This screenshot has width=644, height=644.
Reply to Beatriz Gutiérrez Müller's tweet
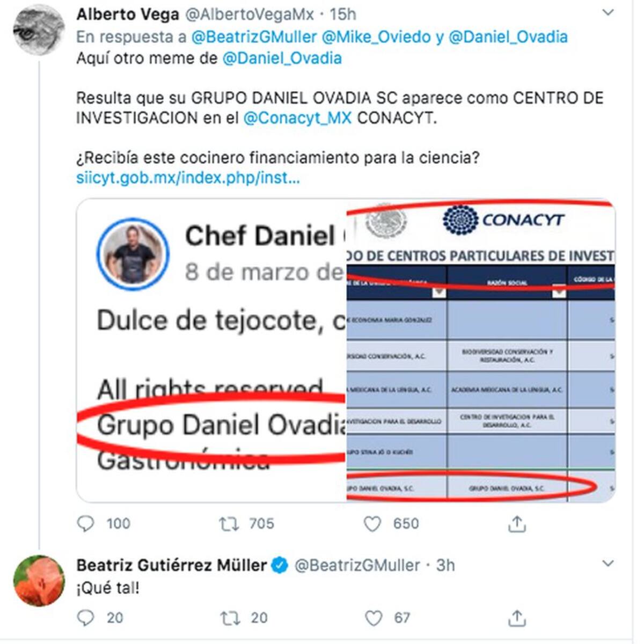click(x=86, y=618)
